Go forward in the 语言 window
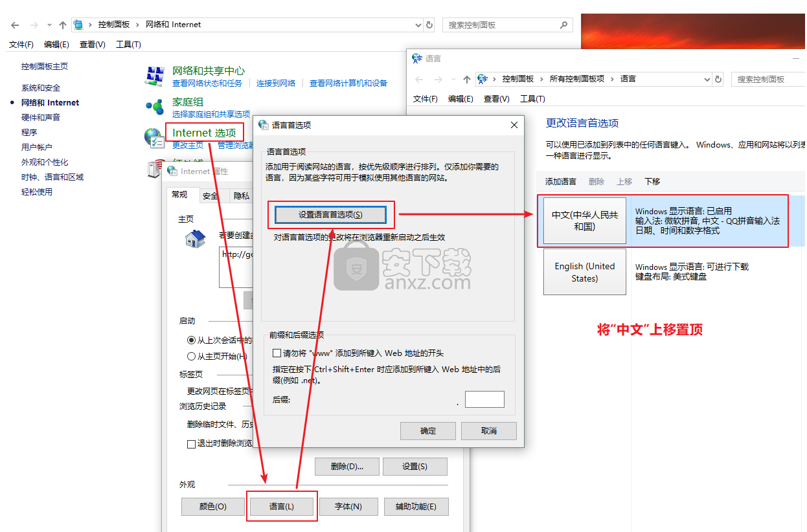Screen dimensions: 807x532 pos(438,80)
